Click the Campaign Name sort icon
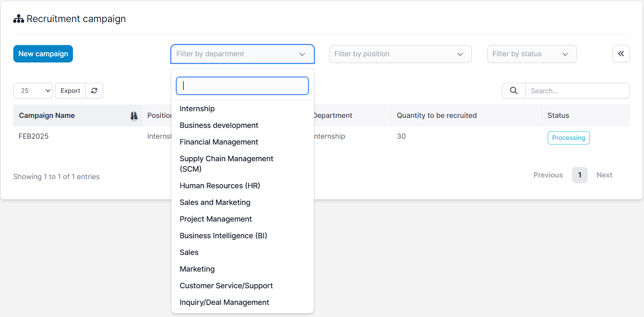Image resolution: width=644 pixels, height=317 pixels. (x=134, y=116)
